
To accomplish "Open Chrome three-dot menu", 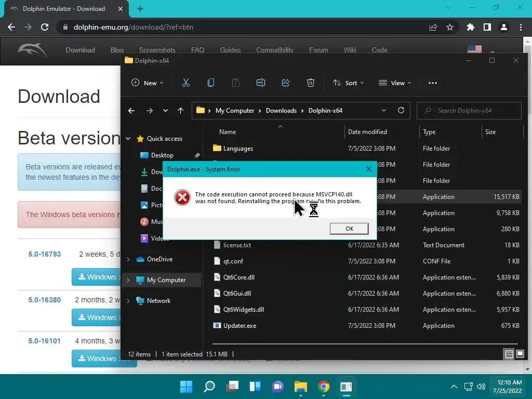I will (x=521, y=27).
